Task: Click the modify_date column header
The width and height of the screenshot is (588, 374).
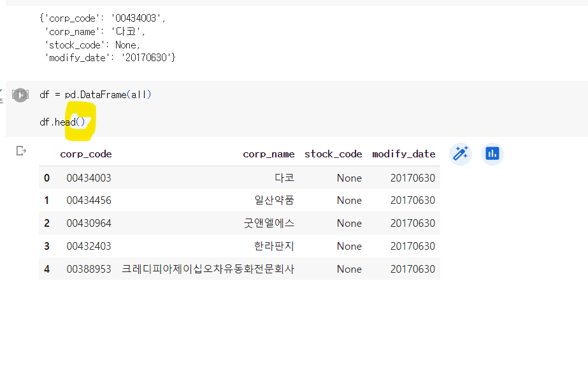Action: [x=403, y=154]
